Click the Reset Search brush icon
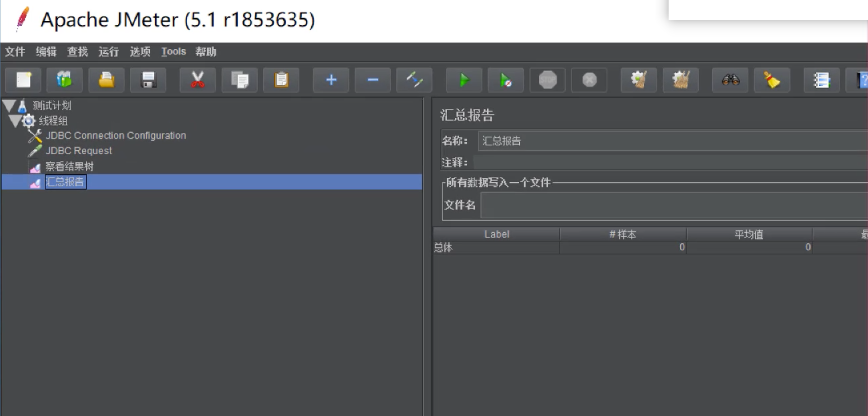This screenshot has height=416, width=868. 772,80
